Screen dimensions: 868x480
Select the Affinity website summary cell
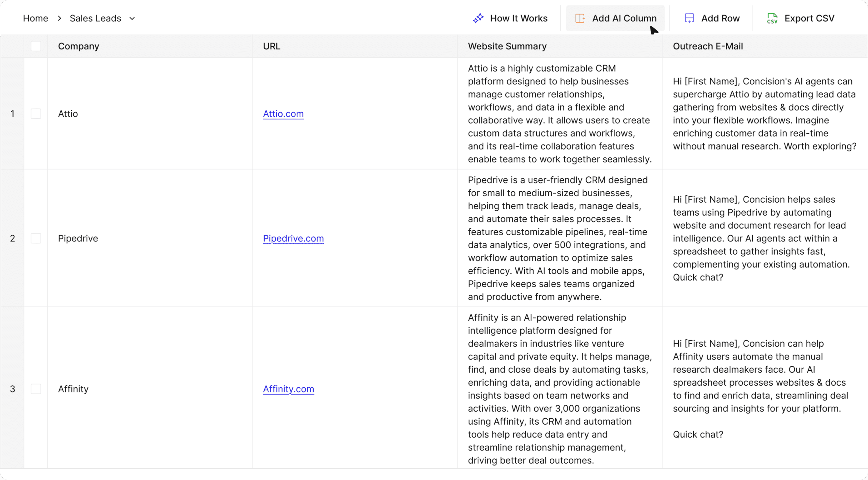[559, 388]
